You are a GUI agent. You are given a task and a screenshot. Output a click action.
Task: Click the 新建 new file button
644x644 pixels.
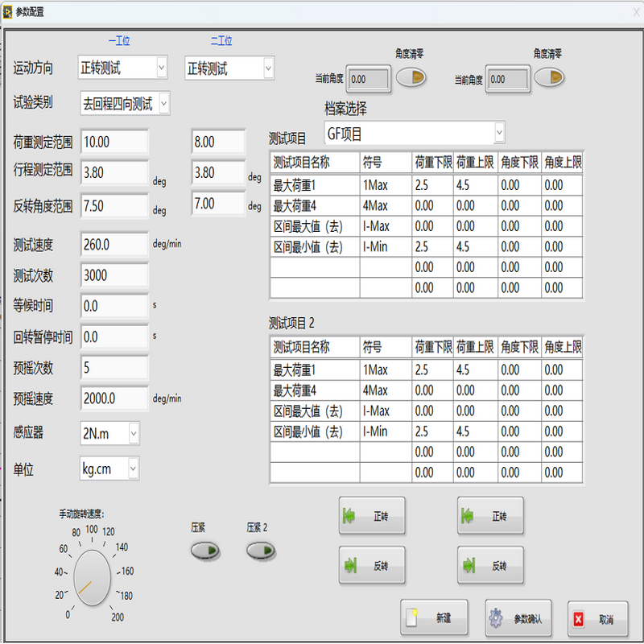433,618
